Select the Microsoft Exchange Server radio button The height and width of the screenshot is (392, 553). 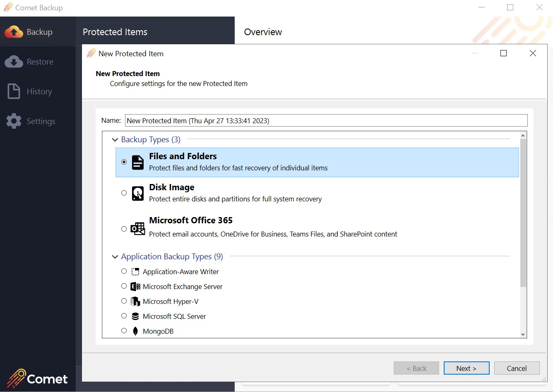click(124, 286)
